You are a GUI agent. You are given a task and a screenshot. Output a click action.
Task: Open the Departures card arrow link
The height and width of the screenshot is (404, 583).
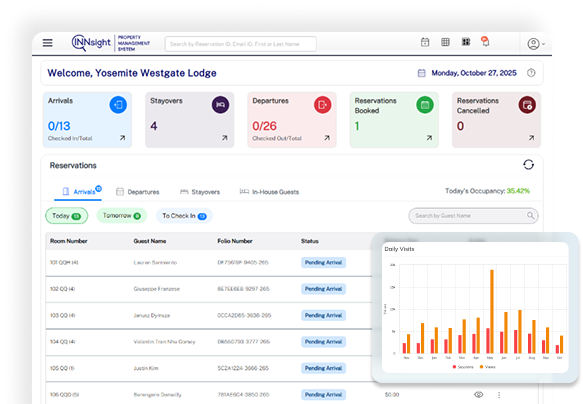pyautogui.click(x=327, y=138)
